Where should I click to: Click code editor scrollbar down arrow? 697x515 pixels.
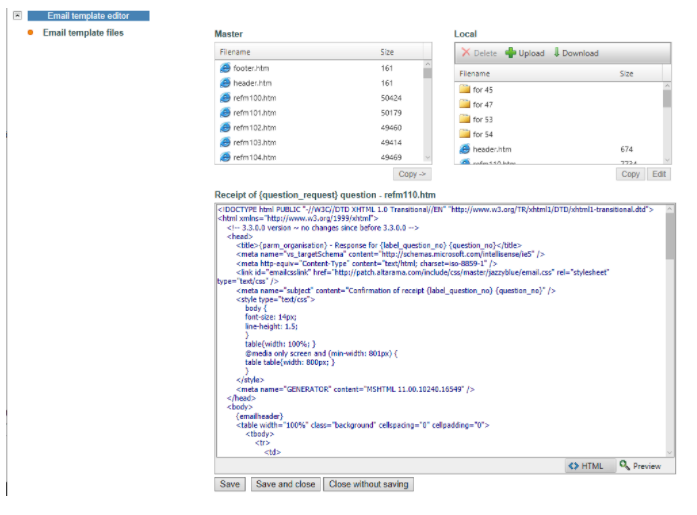tap(670, 453)
